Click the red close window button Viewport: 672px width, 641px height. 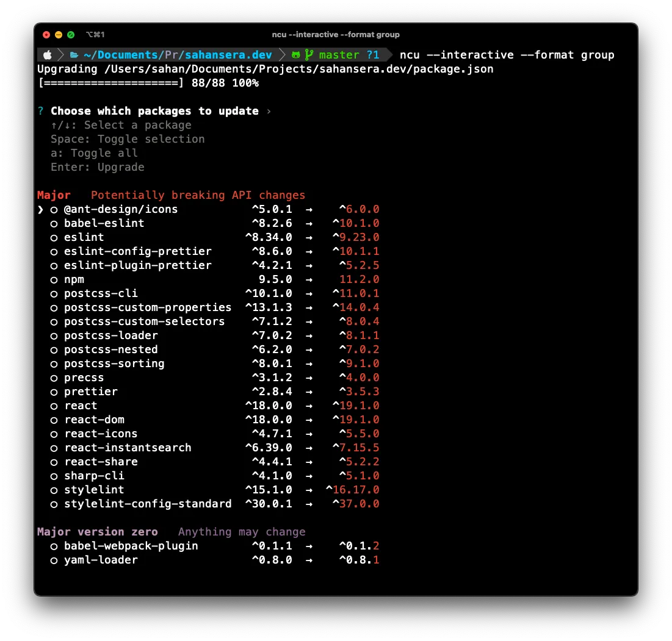coord(47,35)
